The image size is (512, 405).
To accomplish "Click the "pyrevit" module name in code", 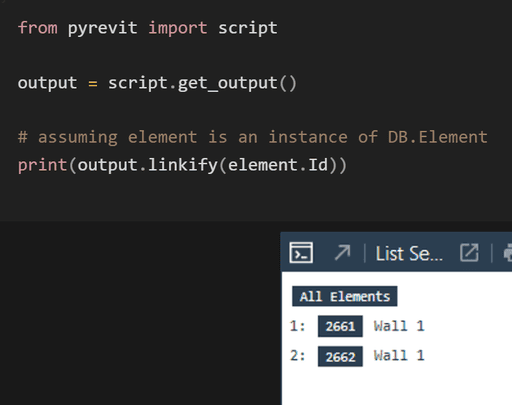I will [102, 28].
